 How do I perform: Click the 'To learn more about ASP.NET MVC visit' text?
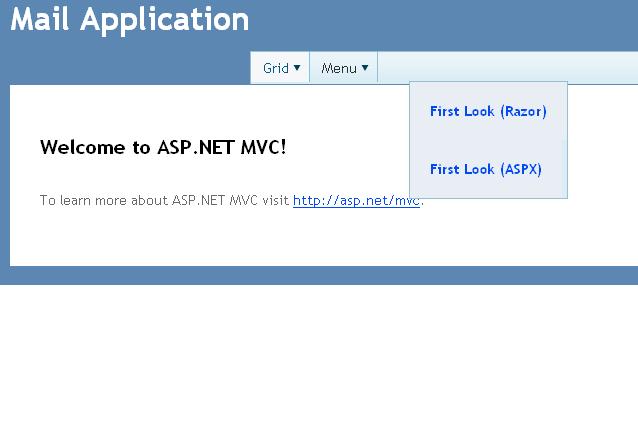pos(164,200)
